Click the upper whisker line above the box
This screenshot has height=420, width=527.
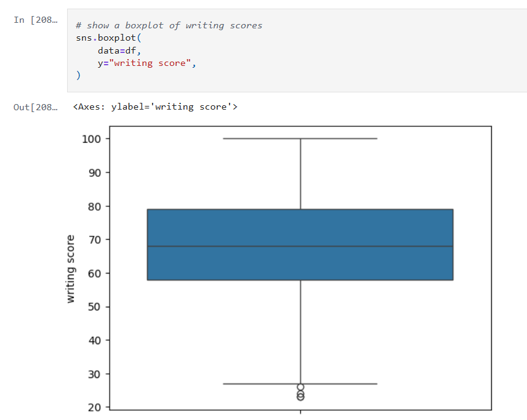pyautogui.click(x=300, y=176)
